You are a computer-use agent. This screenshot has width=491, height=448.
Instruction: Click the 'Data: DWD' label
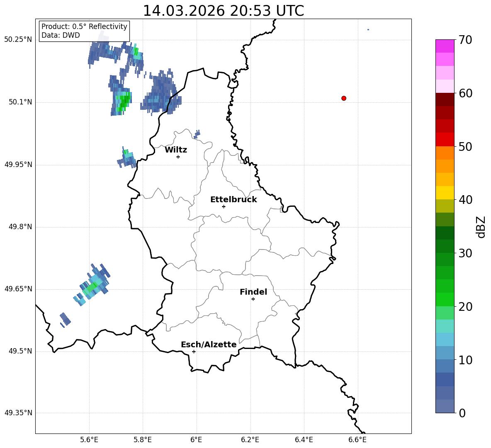(61, 35)
